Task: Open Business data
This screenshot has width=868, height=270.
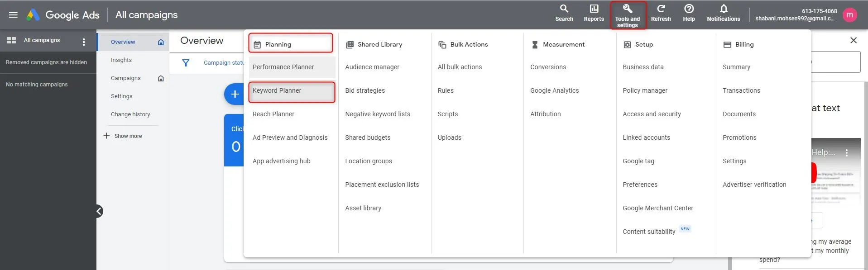Action: 643,67
